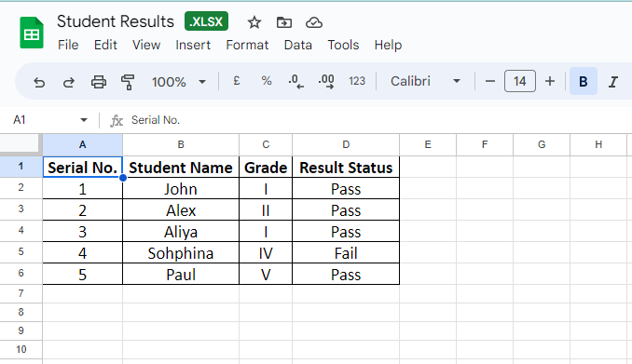Toggle bold formatting button

(x=584, y=81)
